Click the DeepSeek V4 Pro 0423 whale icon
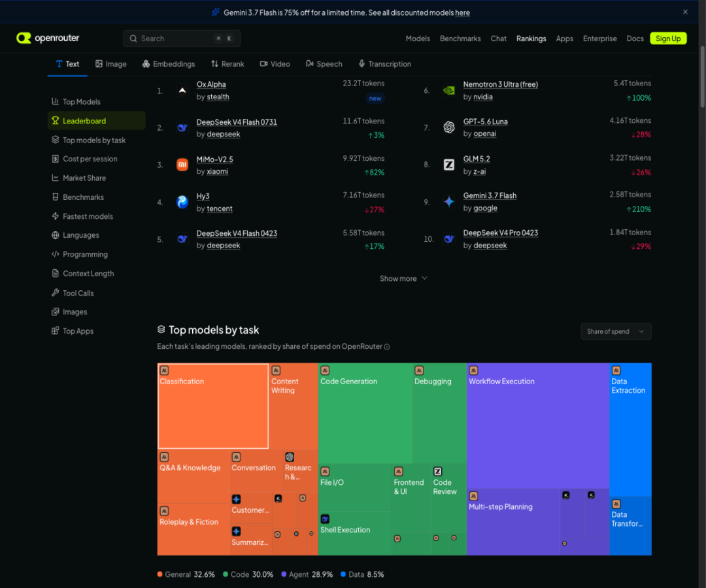 449,239
